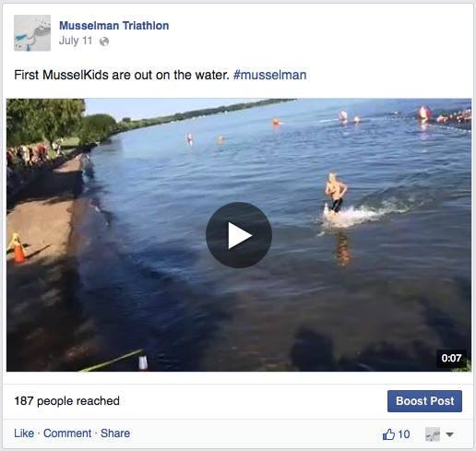View who liked via the 10 count

point(404,434)
